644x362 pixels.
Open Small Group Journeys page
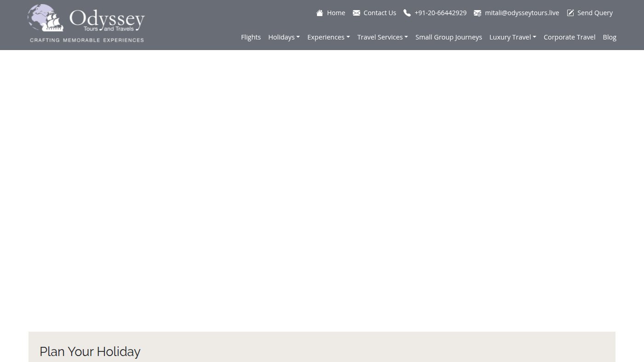click(448, 37)
